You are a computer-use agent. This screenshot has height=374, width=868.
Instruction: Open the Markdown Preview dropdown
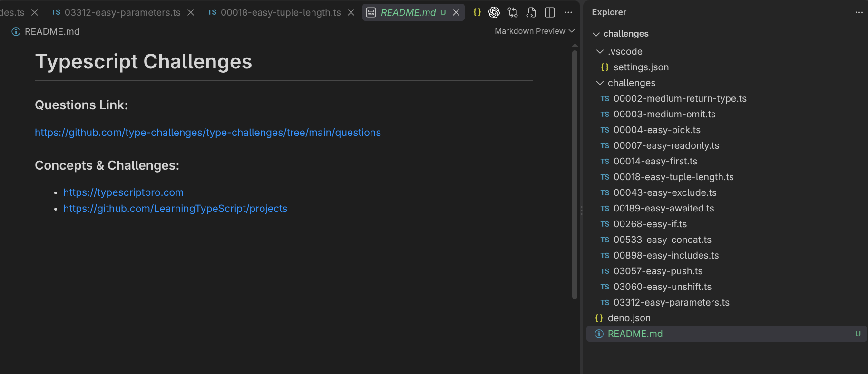(x=535, y=31)
